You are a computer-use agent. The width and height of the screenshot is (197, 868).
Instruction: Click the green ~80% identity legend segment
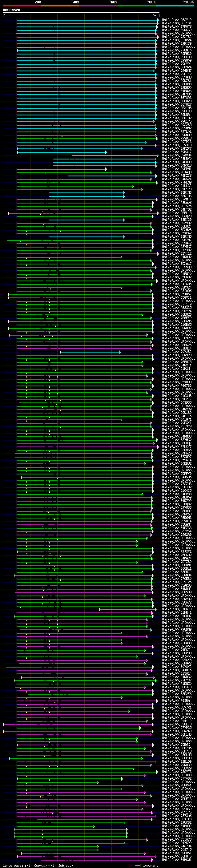tap(137, 6)
